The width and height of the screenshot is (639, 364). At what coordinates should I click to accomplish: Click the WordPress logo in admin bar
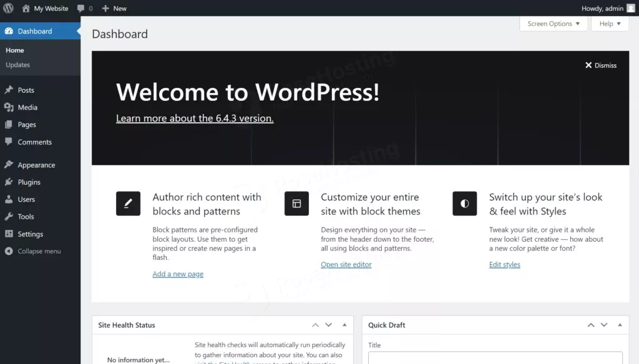tap(8, 8)
